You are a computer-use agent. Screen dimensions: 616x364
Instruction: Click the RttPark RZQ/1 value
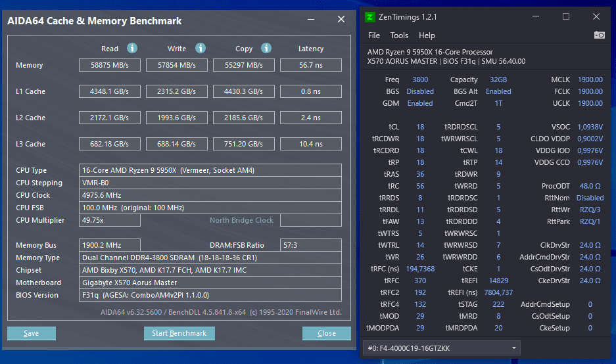coord(590,221)
